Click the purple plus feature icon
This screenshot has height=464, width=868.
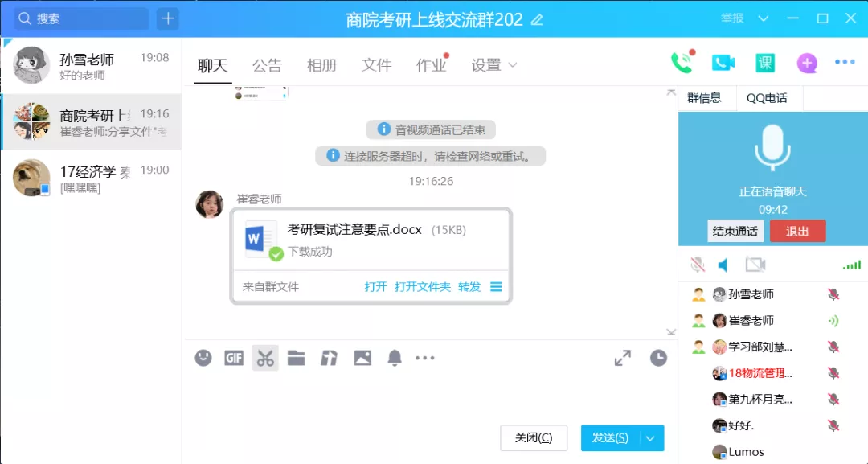[807, 63]
